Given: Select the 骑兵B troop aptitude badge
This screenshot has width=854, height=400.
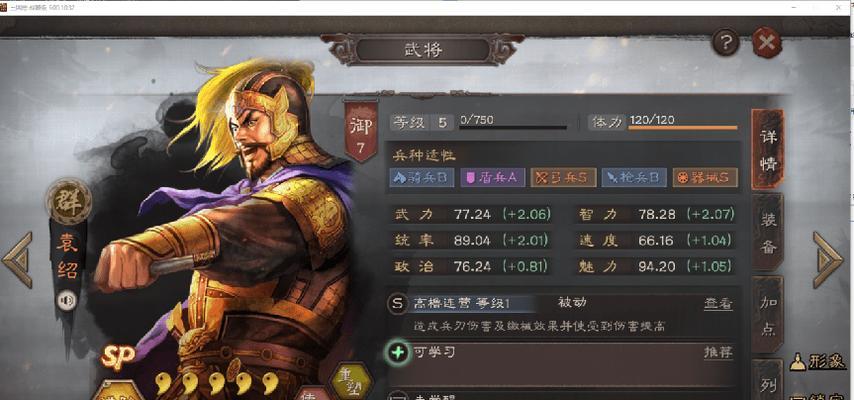Looking at the screenshot, I should coord(422,178).
